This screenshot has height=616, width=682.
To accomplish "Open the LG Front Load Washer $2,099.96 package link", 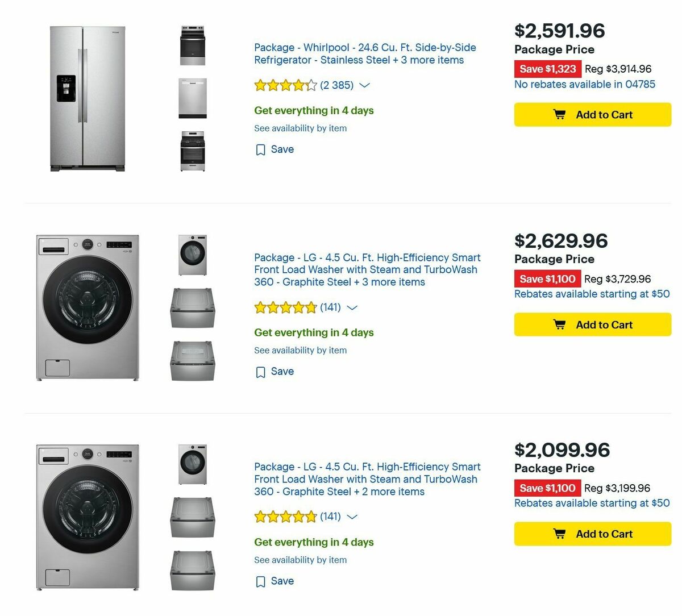I will pos(367,479).
